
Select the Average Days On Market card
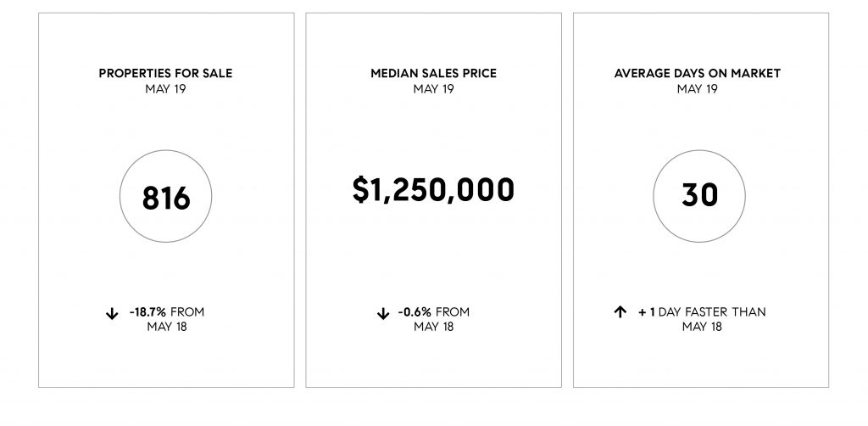701,200
